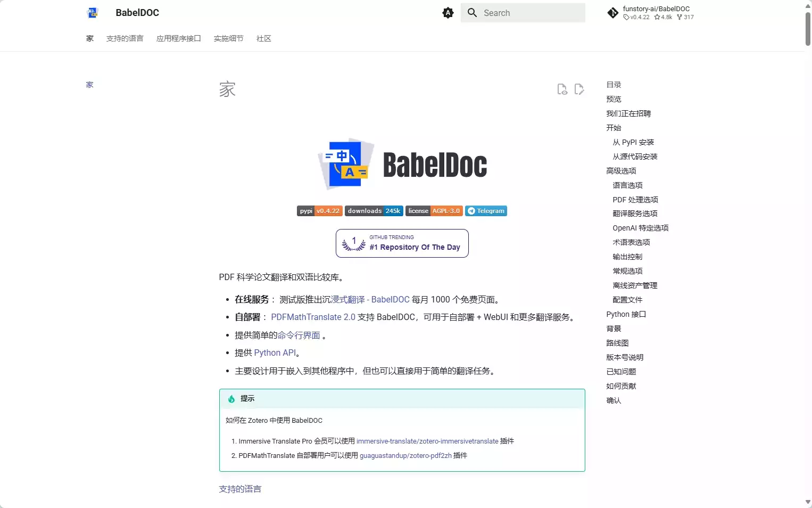Select the 实施细节 navigation tab

[x=229, y=38]
